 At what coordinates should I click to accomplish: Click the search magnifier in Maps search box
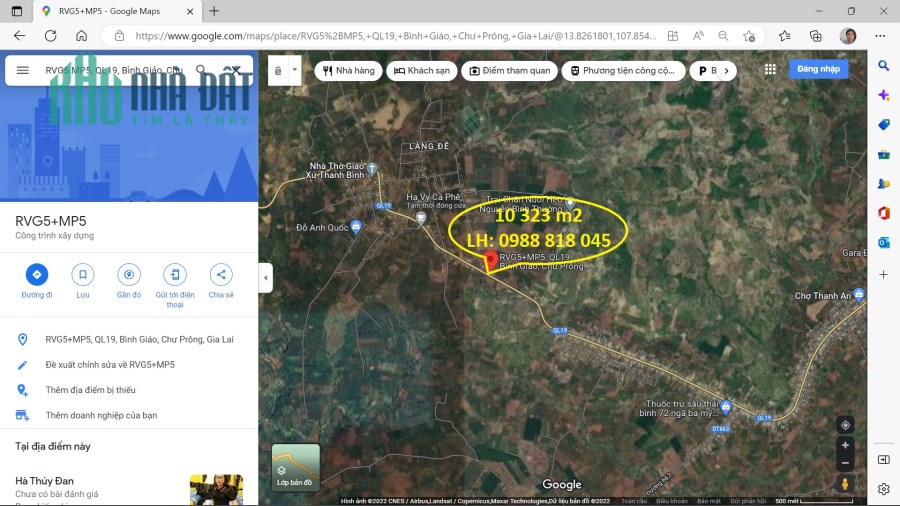click(x=201, y=70)
